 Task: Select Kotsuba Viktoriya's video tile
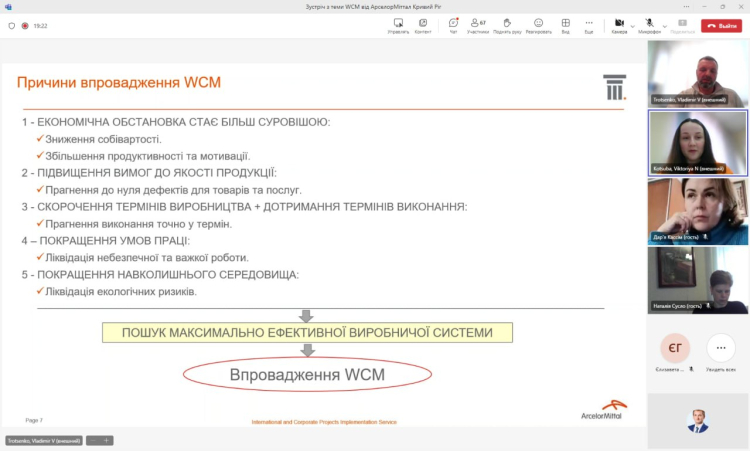(697, 142)
